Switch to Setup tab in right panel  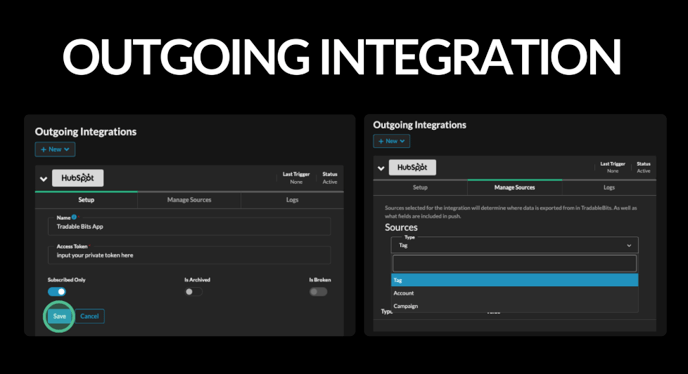[420, 187]
